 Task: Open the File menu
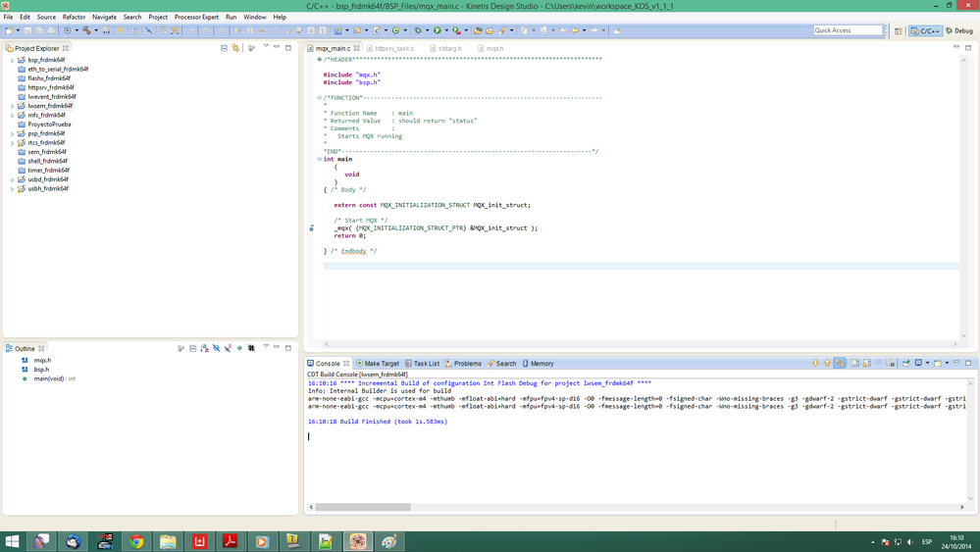click(8, 17)
